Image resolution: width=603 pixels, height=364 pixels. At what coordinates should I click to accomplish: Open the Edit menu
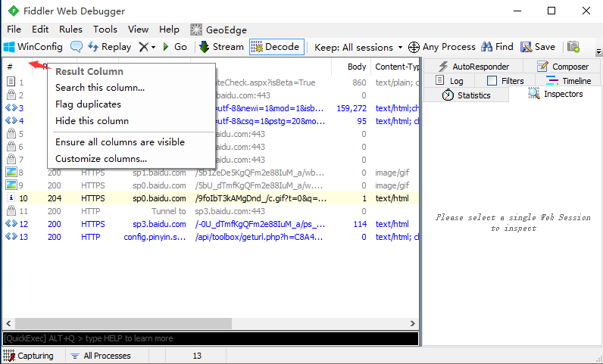click(40, 30)
